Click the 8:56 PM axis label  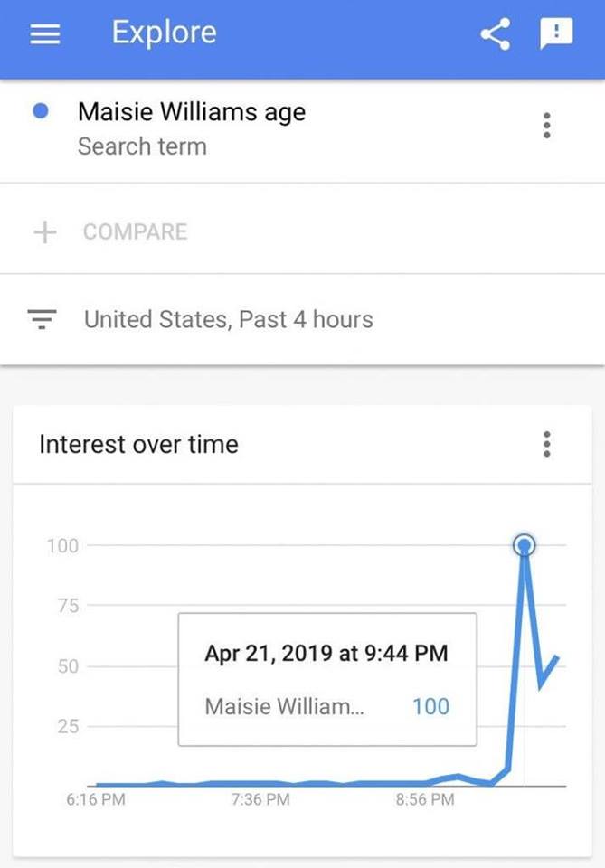click(425, 799)
